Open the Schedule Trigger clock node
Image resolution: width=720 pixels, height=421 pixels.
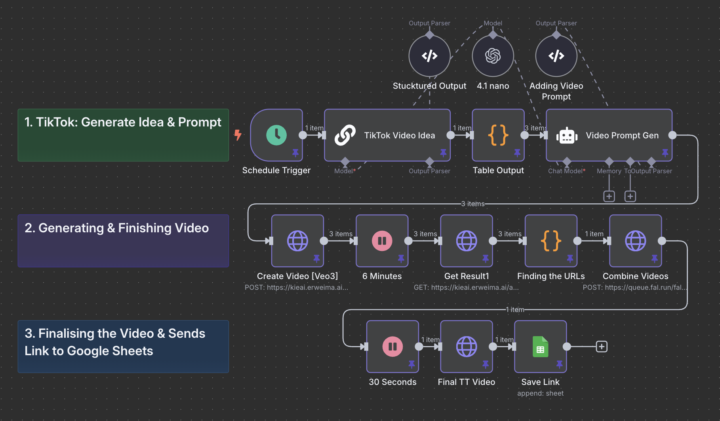[276, 135]
